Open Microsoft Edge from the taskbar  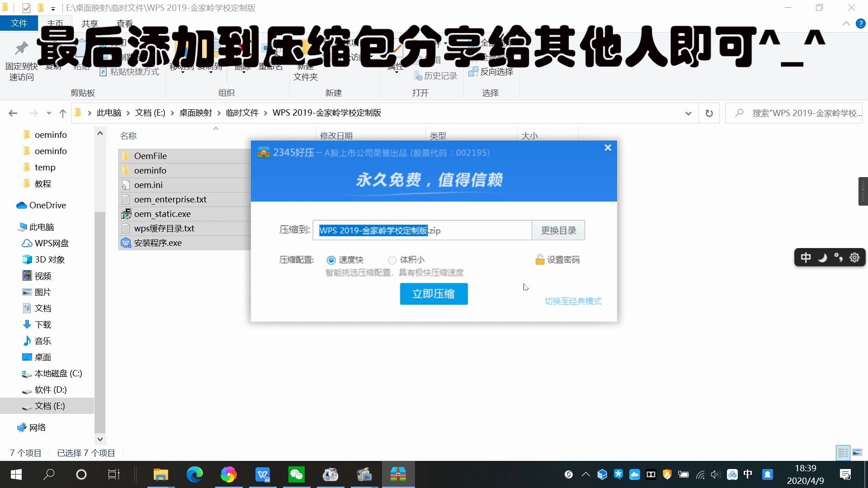click(x=194, y=474)
